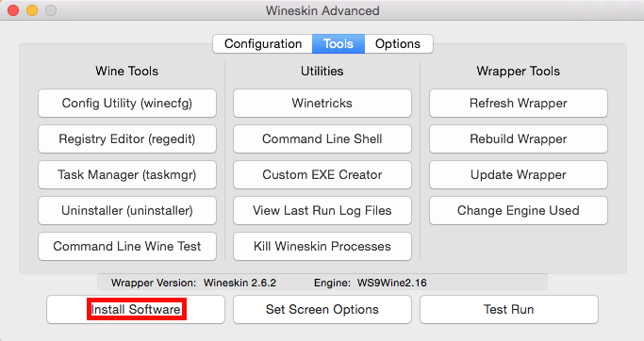Viewport: 644px width, 341px height.
Task: Click Update Wrapper button
Action: click(x=519, y=174)
